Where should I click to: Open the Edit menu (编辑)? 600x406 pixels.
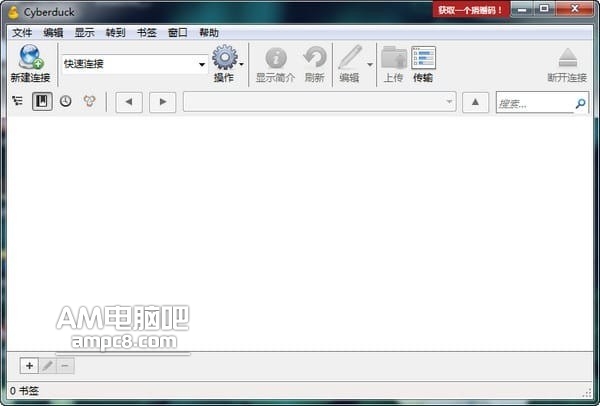(x=53, y=33)
